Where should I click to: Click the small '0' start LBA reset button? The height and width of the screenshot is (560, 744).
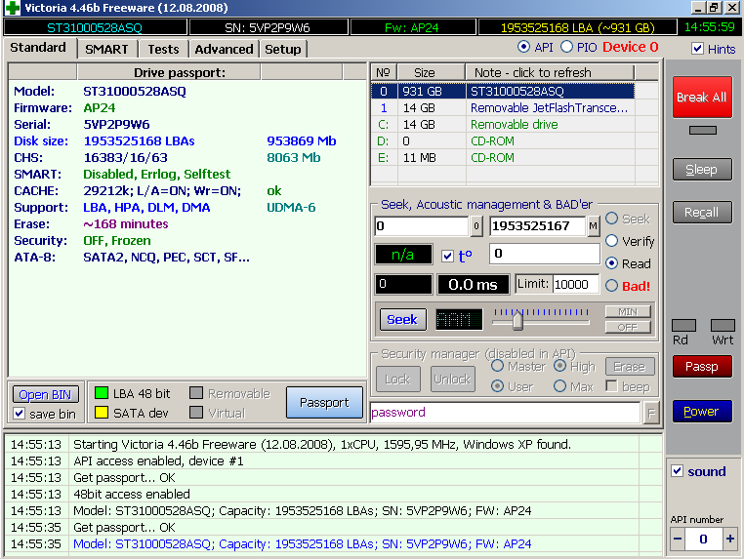(476, 226)
